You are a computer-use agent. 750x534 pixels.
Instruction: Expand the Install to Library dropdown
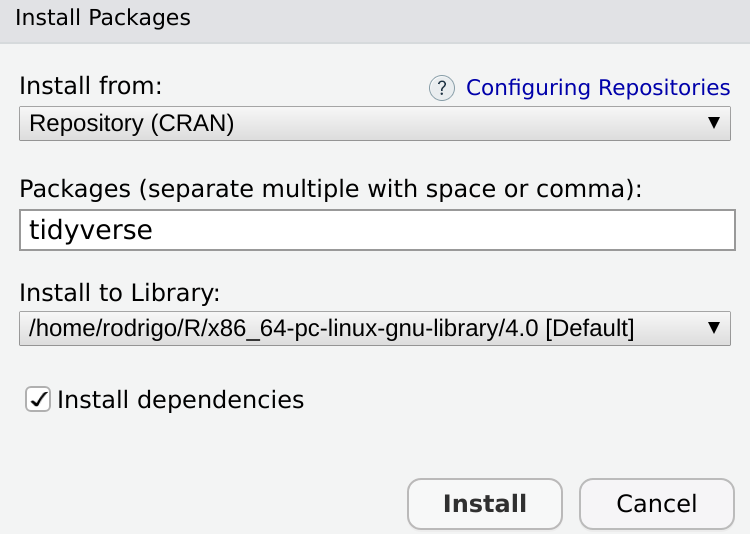pyautogui.click(x=374, y=328)
